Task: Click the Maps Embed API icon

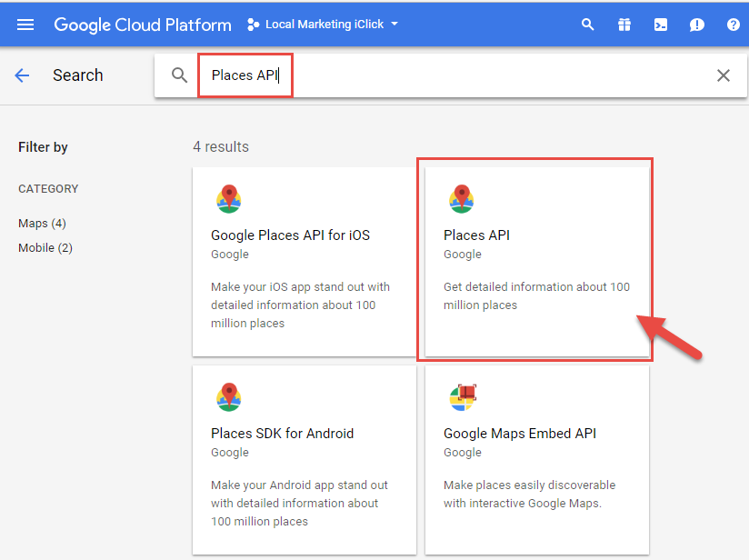Action: tap(463, 397)
